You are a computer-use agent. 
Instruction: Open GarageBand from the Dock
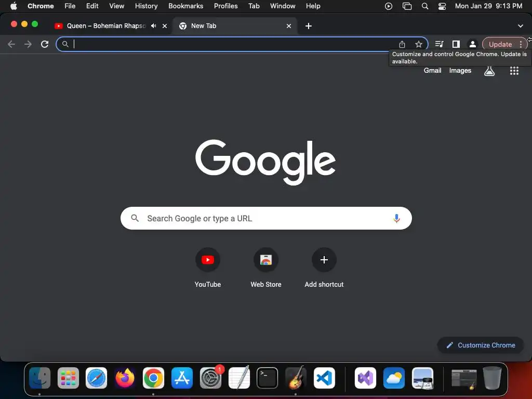pos(296,378)
